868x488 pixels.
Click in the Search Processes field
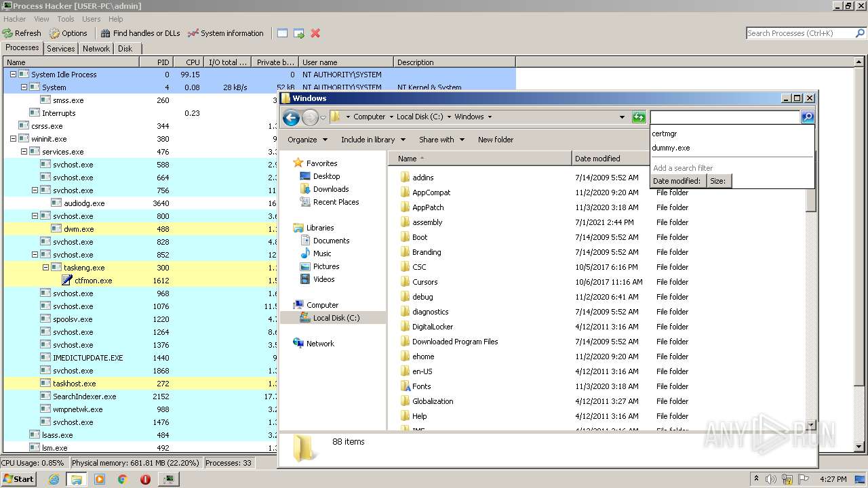coord(801,33)
